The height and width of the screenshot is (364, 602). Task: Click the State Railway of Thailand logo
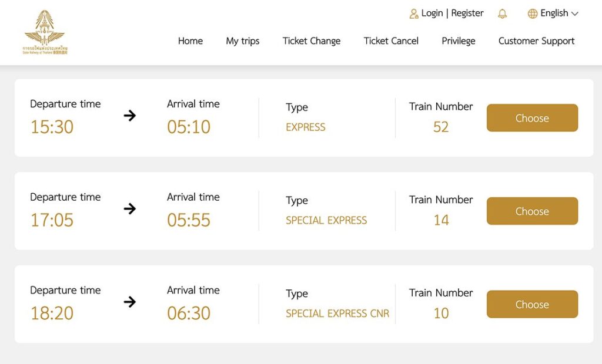[45, 32]
